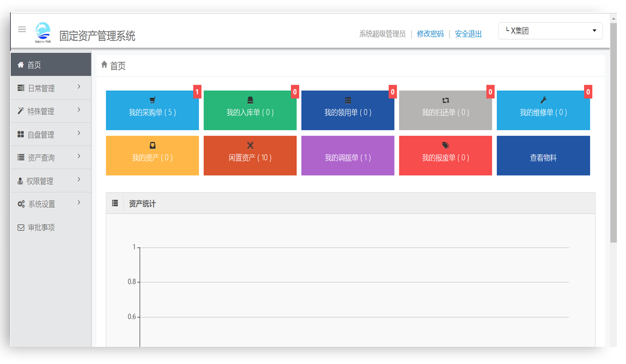The height and width of the screenshot is (364, 626).
Task: Click the hamburger menu icon to collapse sidebar
Action: point(22,29)
